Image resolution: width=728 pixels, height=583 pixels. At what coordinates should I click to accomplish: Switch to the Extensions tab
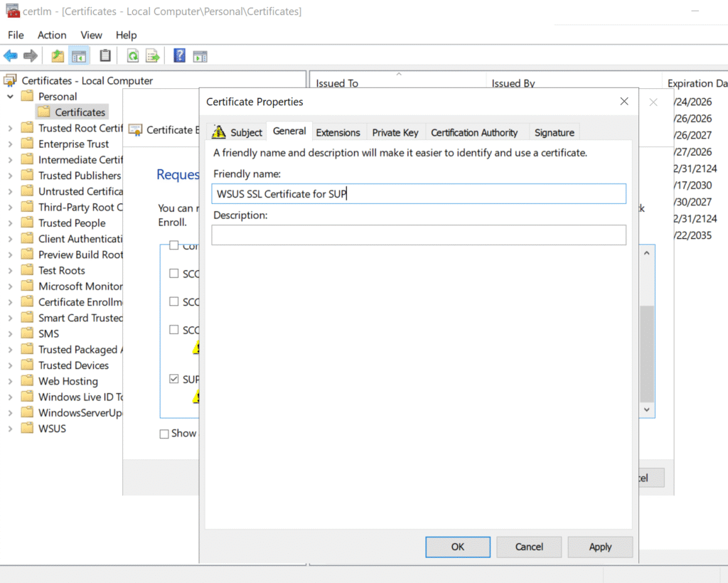[x=338, y=132]
